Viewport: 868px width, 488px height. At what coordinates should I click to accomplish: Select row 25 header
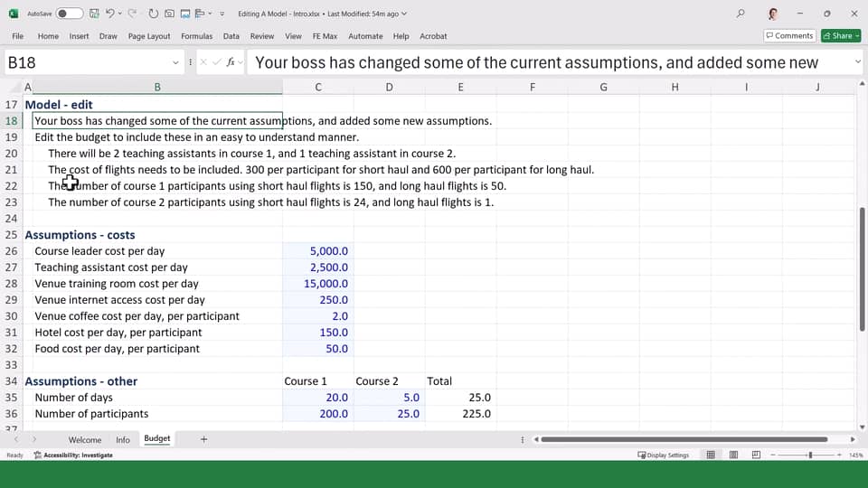pyautogui.click(x=11, y=235)
